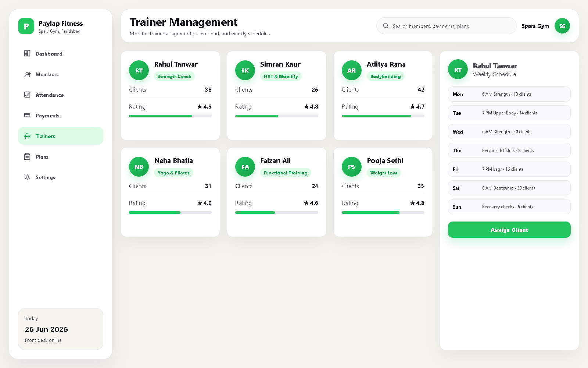Click Aditya Rana's clients count 42

coord(421,89)
